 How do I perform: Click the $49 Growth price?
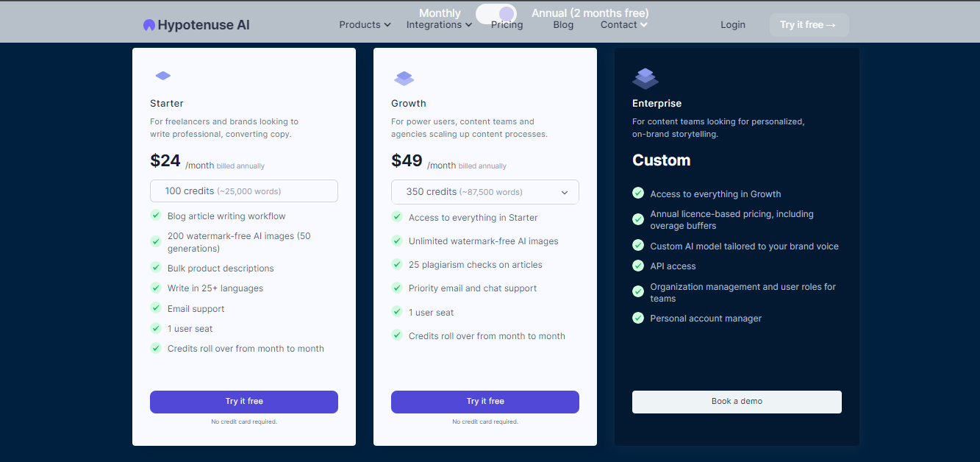click(407, 160)
